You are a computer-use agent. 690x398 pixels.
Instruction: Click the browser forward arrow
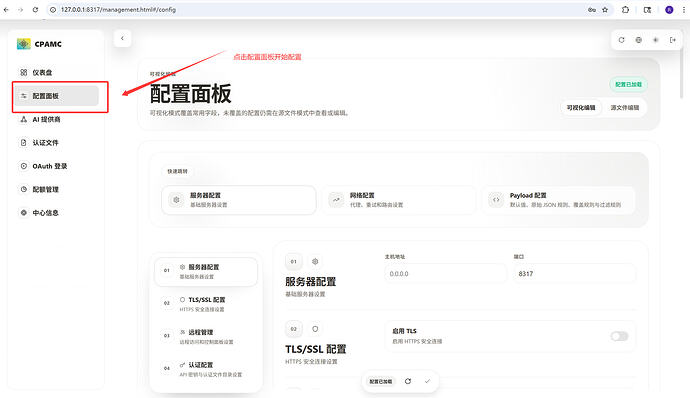coord(20,9)
